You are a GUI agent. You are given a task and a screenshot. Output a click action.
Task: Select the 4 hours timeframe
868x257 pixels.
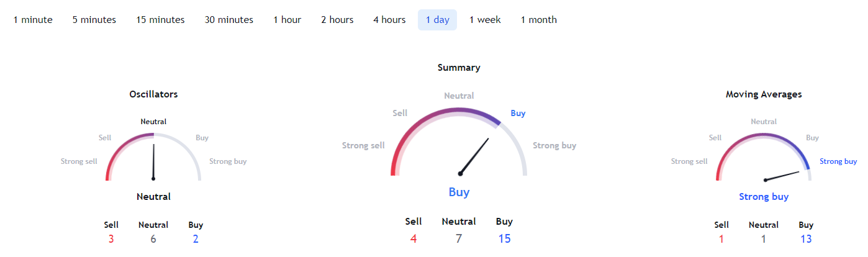click(389, 20)
